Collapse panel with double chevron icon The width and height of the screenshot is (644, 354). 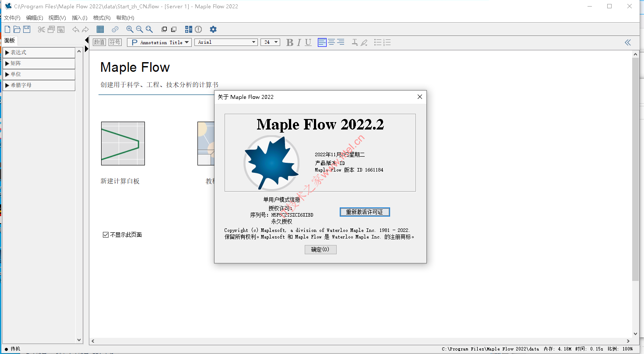coord(628,42)
